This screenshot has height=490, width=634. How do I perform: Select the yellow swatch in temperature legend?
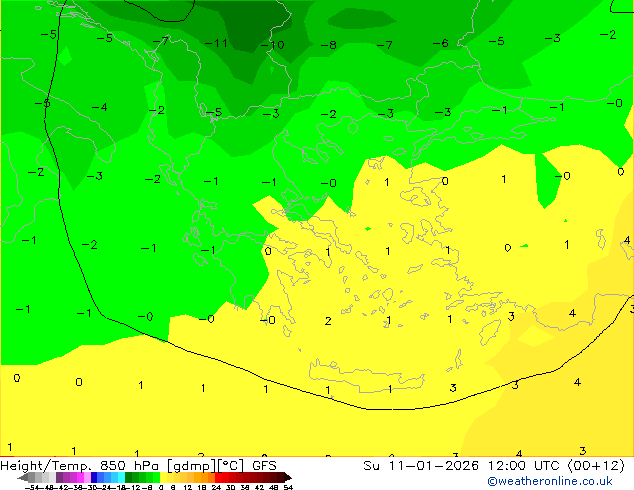pos(163,477)
